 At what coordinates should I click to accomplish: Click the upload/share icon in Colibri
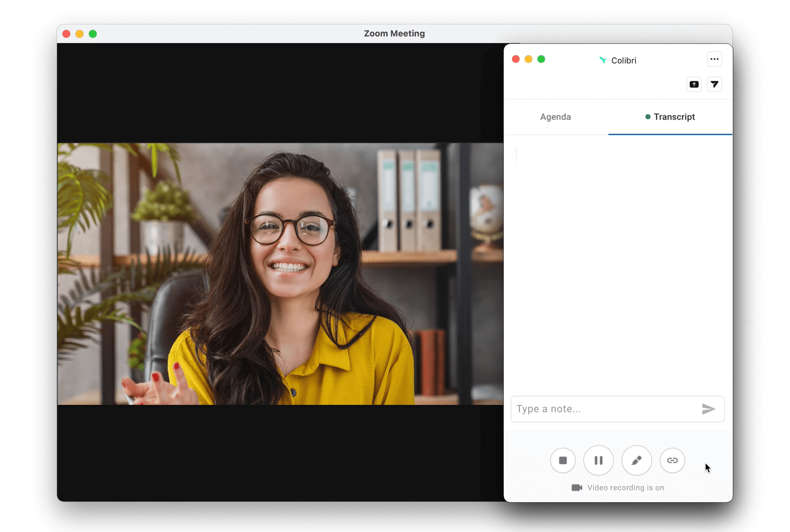pyautogui.click(x=694, y=84)
